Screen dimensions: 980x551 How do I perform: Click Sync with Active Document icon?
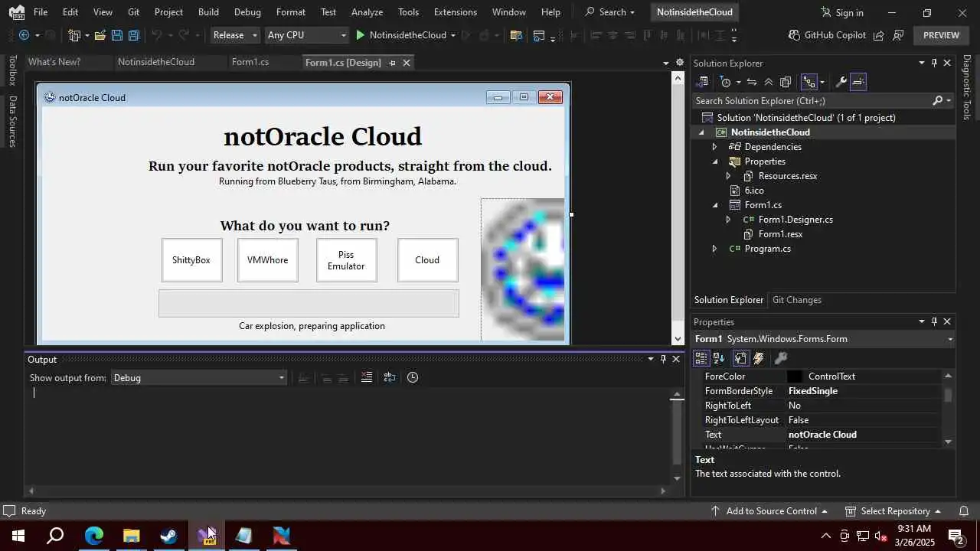click(752, 82)
